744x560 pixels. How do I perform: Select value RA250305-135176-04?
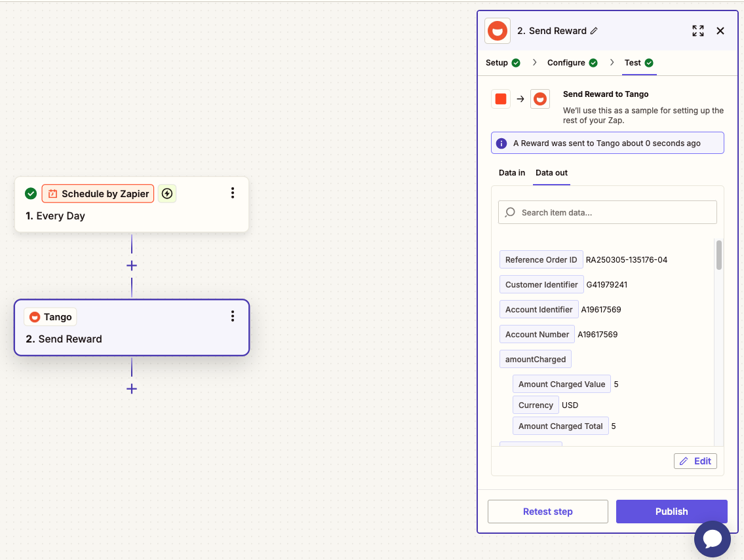pyautogui.click(x=626, y=260)
